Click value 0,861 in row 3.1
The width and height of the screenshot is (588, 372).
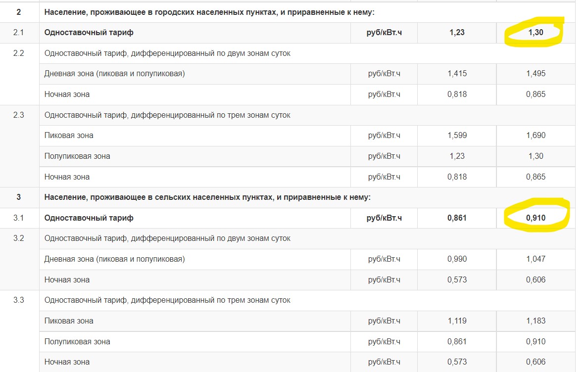[x=457, y=218]
